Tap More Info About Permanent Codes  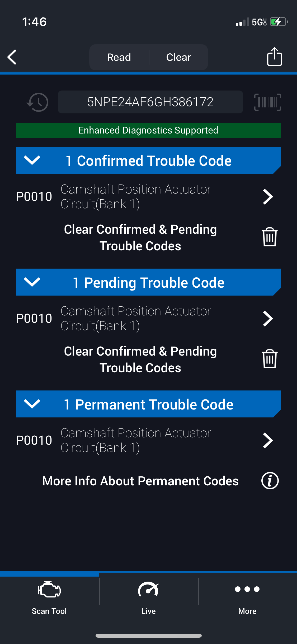pos(140,481)
